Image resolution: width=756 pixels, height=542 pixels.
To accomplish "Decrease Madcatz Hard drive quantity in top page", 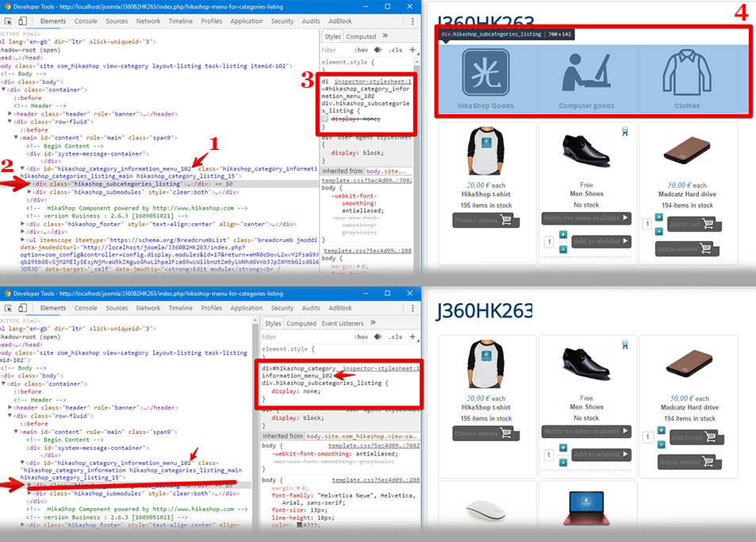I will [x=659, y=232].
